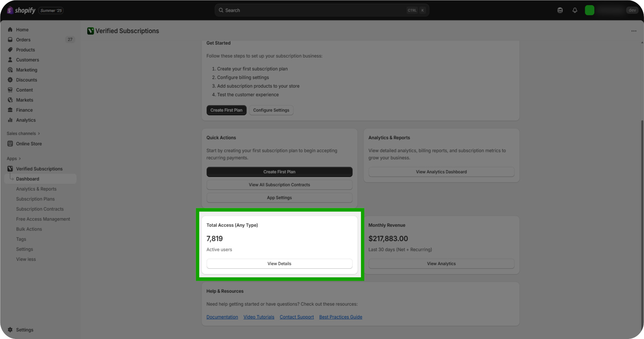Click the Content icon in sidebar

coord(10,90)
